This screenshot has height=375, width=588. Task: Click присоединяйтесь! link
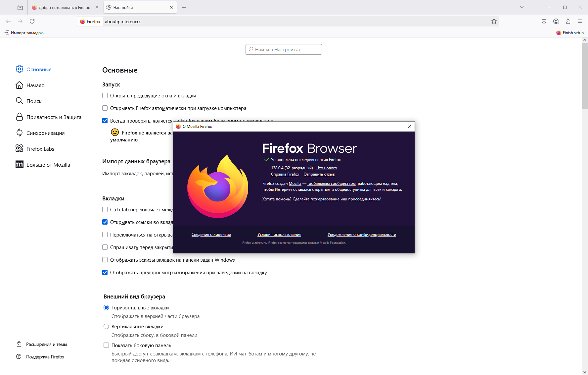[365, 199]
